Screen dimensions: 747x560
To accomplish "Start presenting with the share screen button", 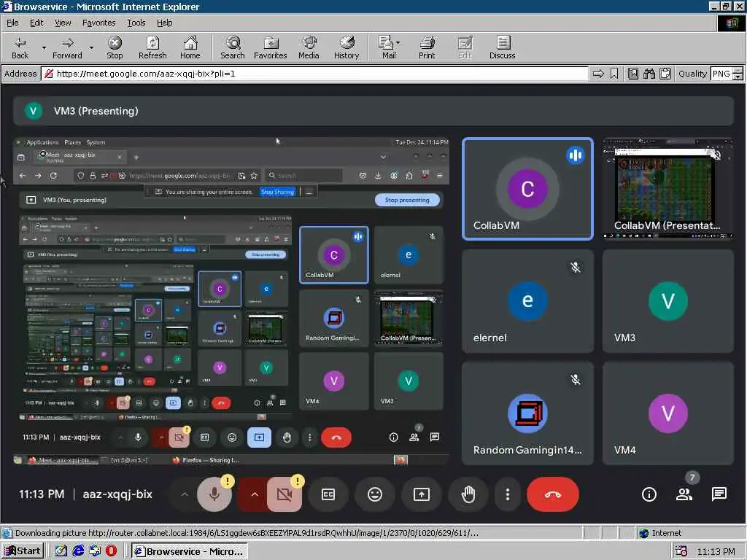I will coord(421,494).
